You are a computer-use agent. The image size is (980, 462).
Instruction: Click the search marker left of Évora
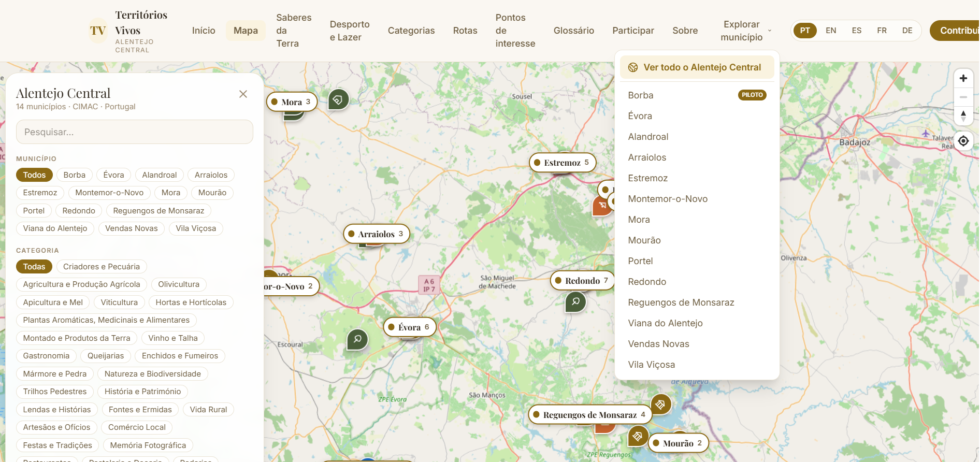coord(357,339)
